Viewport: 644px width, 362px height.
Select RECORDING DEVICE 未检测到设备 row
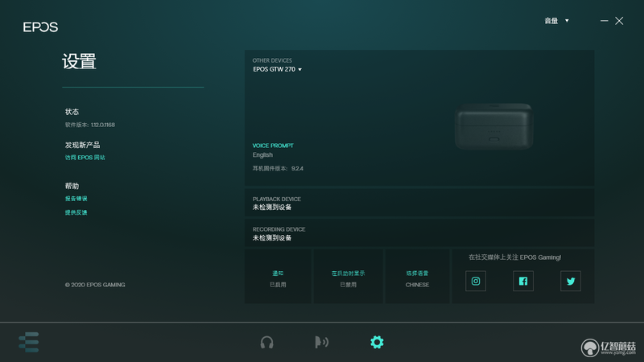[419, 233]
